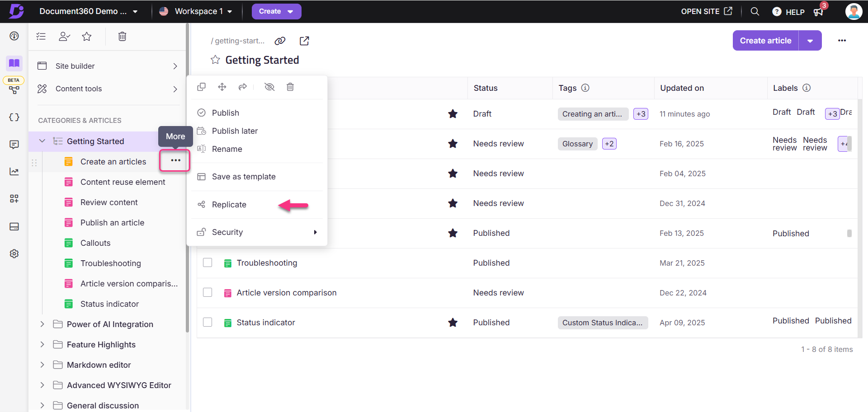Open the analytics chart icon in the sidebar
This screenshot has width=868, height=412.
coord(14,172)
